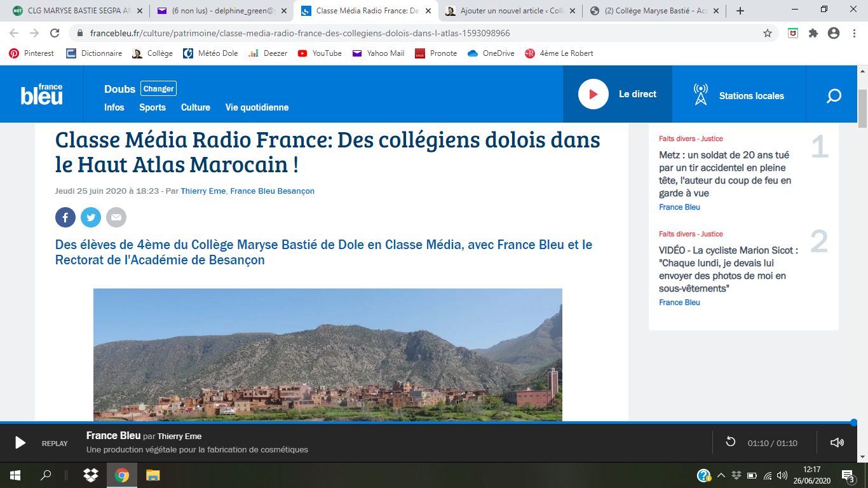This screenshot has height=488, width=868.
Task: Open the Météo Dole bookmark
Action: [210, 53]
